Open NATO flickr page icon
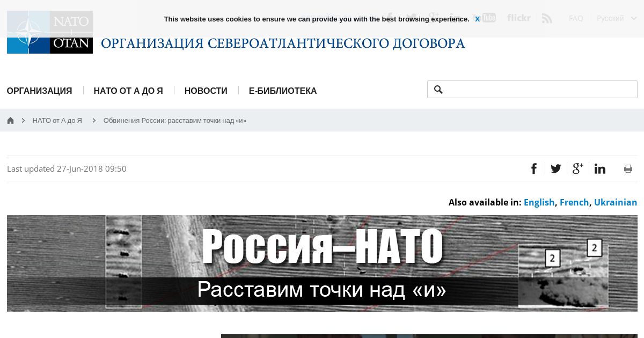Screen dimensions: 644x338 point(518,18)
